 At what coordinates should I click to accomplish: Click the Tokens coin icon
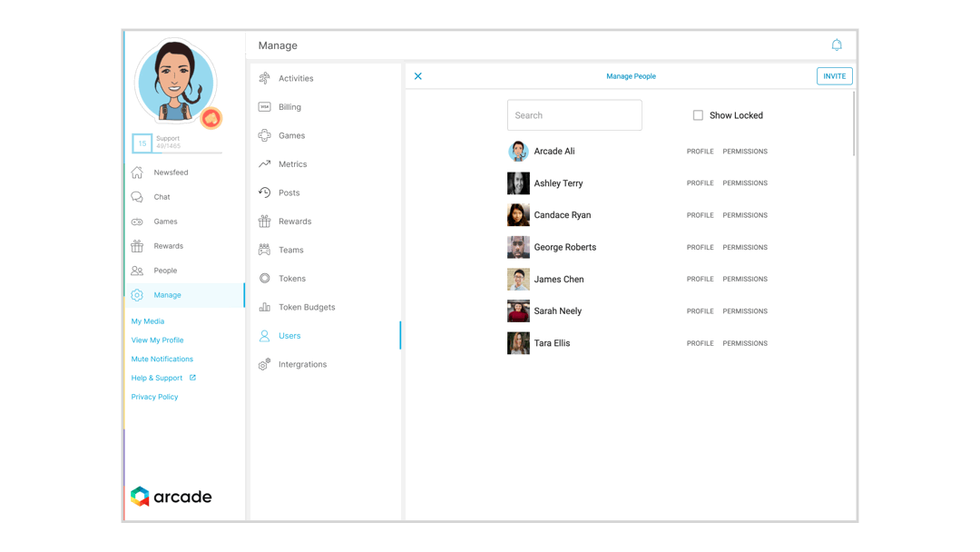(x=264, y=278)
